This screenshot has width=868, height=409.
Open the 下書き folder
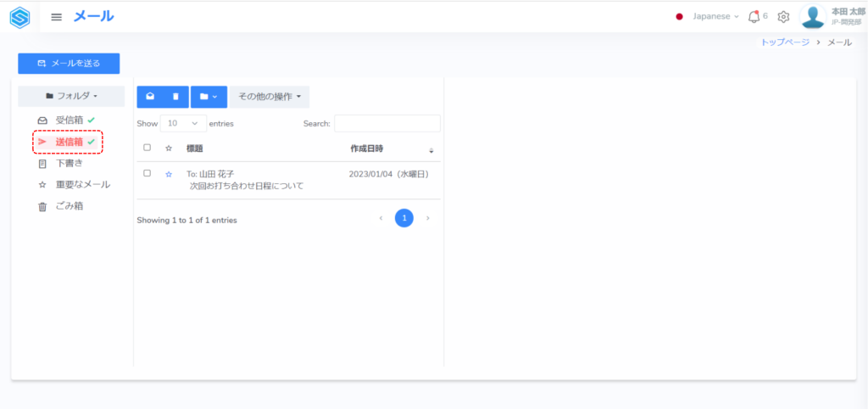pyautogui.click(x=70, y=163)
